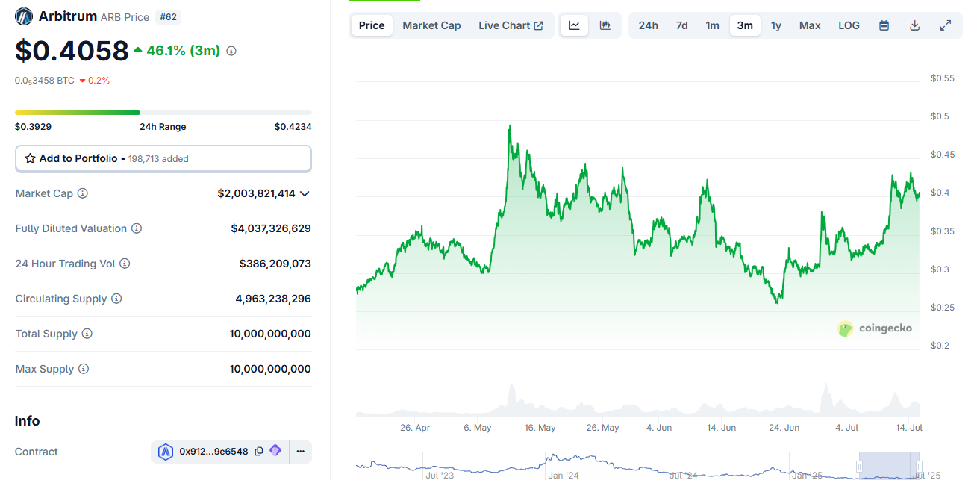980x480 pixels.
Task: Open the date range calendar picker
Action: [x=883, y=25]
